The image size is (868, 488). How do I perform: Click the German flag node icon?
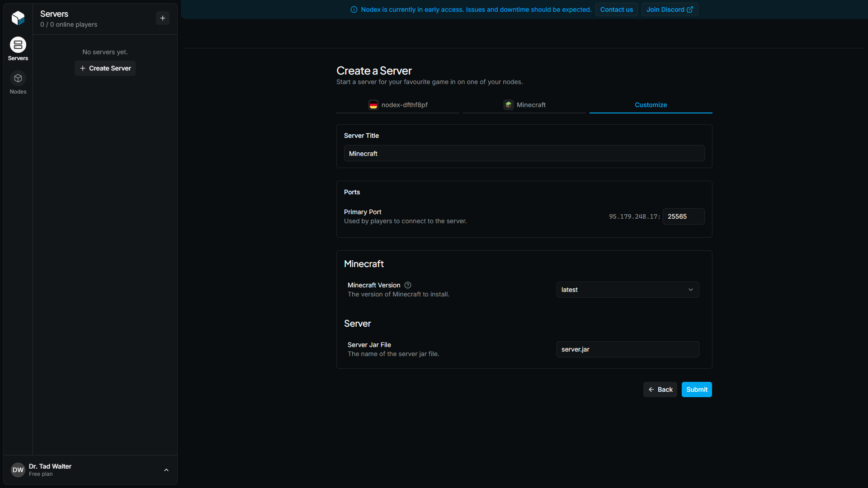coord(373,105)
